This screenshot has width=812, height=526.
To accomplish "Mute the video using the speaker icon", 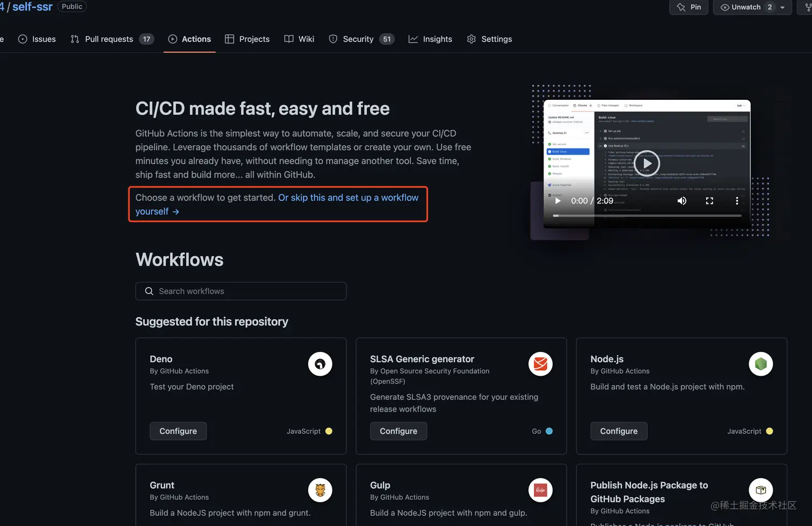I will [682, 201].
